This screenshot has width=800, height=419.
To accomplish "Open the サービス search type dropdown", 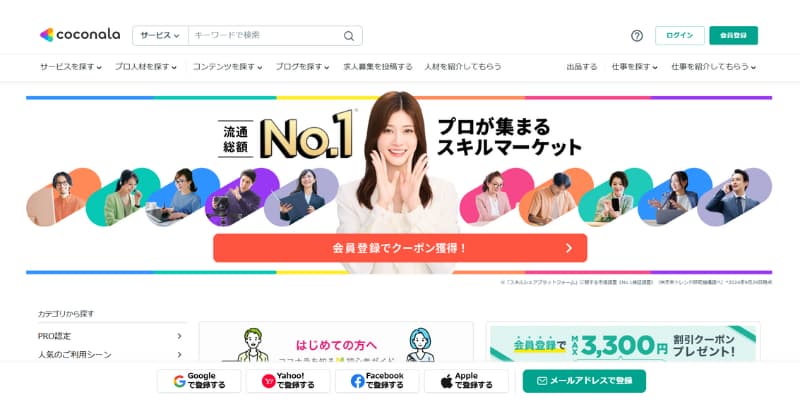I will (x=160, y=36).
